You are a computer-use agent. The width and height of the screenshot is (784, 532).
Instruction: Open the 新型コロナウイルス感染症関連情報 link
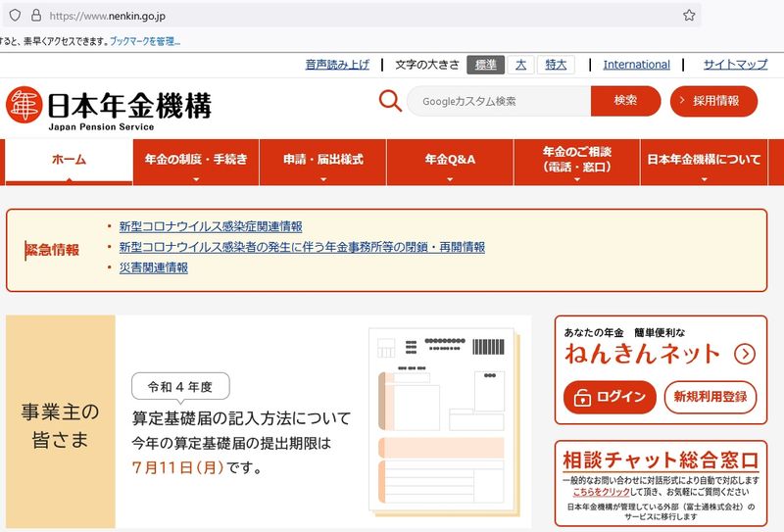coord(210,226)
